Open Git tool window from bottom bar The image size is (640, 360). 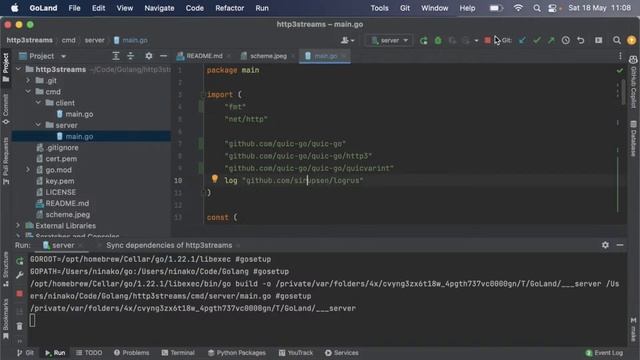(x=25, y=353)
